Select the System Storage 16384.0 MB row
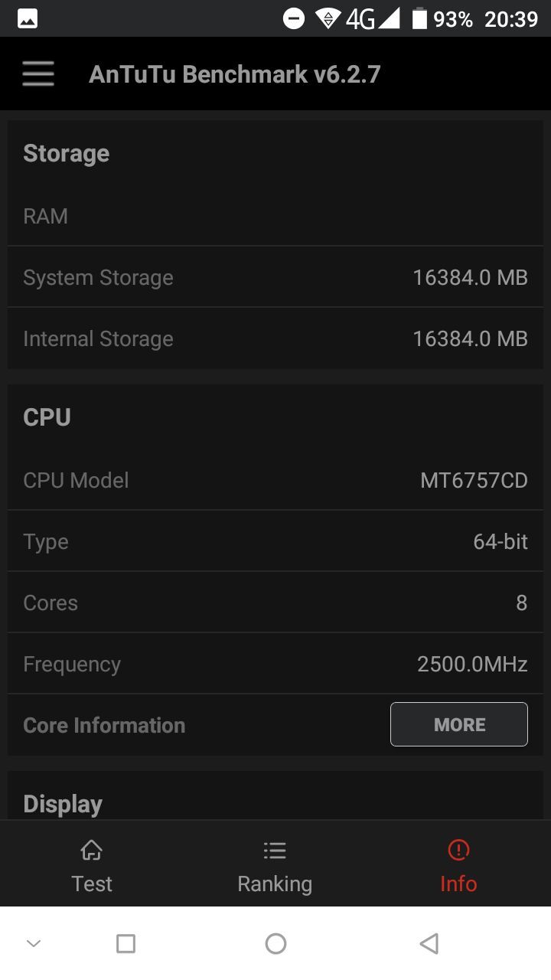Viewport: 551px width, 980px height. 275,277
